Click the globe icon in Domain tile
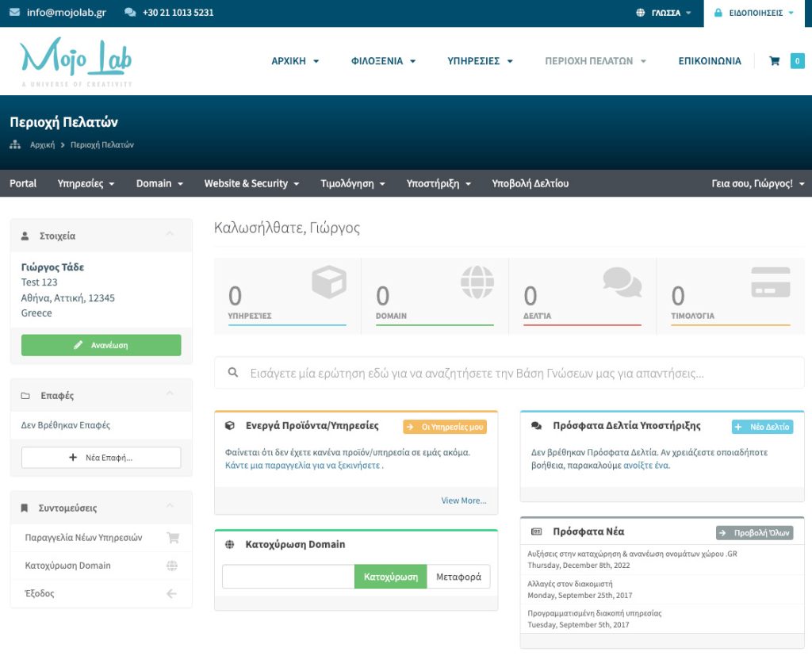 (477, 282)
